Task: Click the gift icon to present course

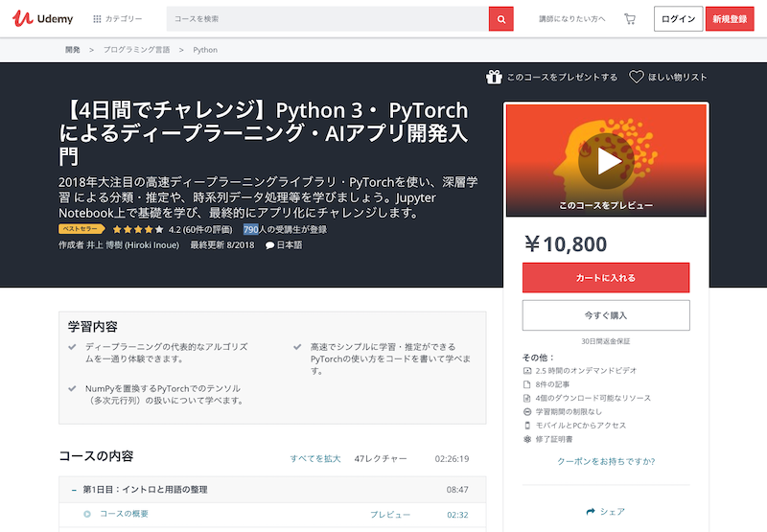Action: [x=494, y=77]
